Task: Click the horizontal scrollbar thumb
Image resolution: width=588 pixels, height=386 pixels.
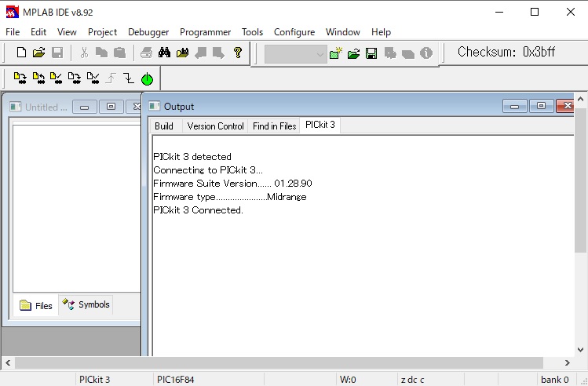Action: click(279, 362)
